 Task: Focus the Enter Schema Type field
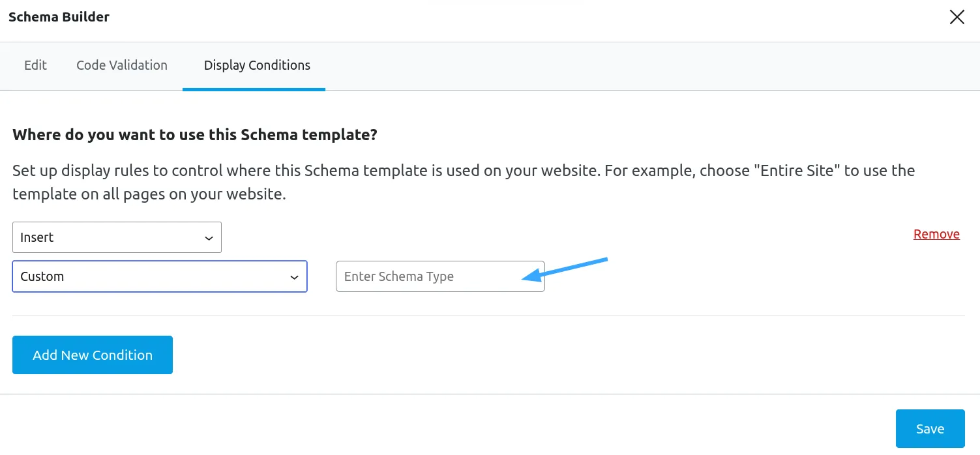click(x=440, y=276)
